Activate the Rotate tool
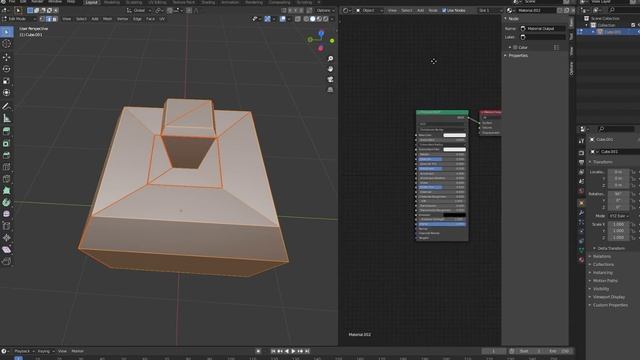 coord(7,69)
